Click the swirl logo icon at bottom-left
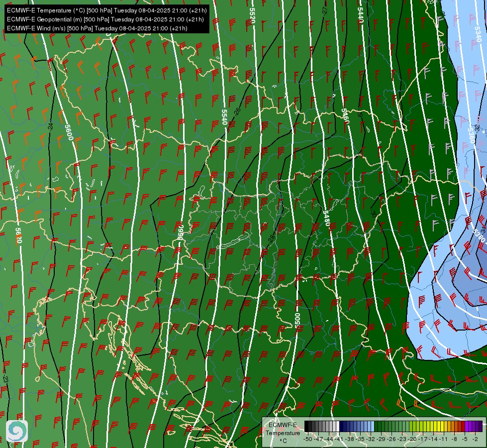The height and width of the screenshot is (448, 487). pyautogui.click(x=17, y=431)
